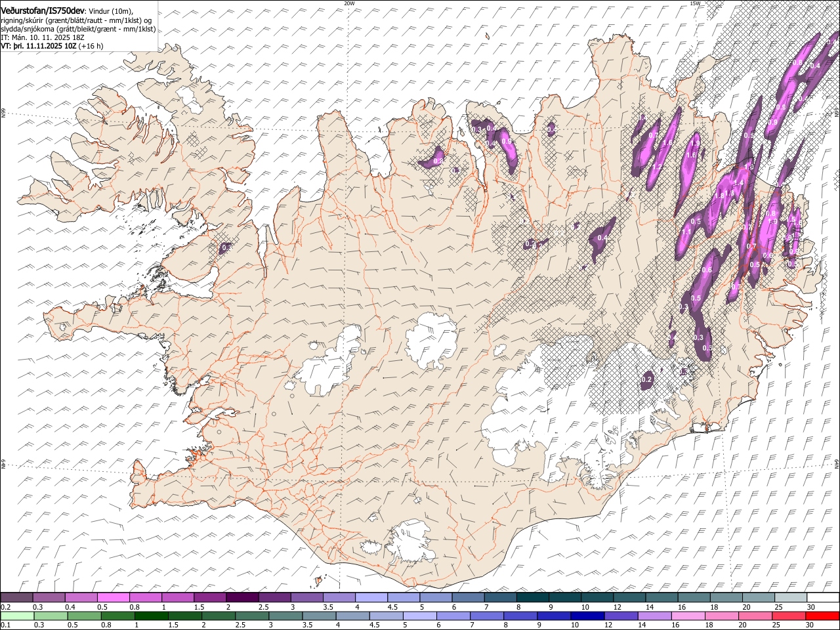Pick rain-scale green swatch between 0.8 and 1
The image size is (840, 630).
tap(118, 616)
